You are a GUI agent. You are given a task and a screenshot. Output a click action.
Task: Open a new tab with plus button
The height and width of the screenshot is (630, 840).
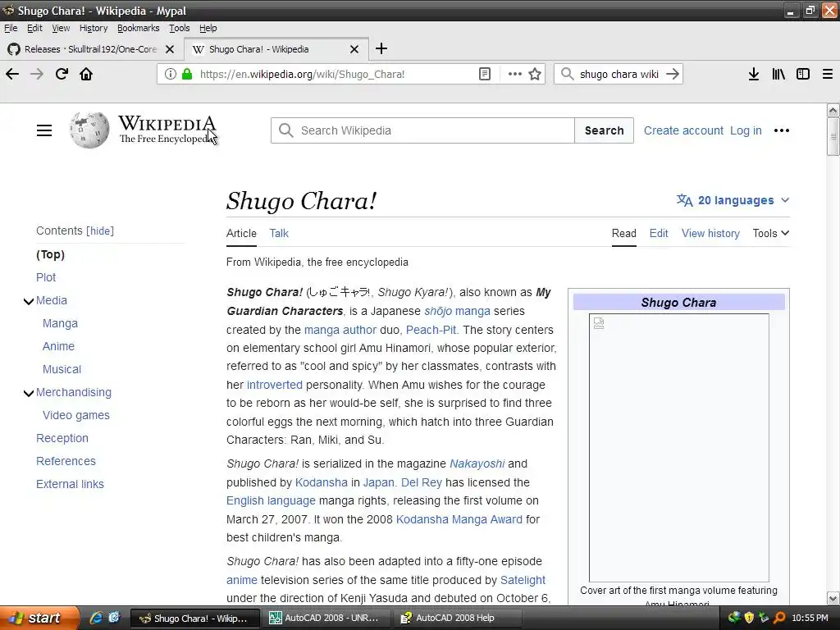click(x=381, y=48)
